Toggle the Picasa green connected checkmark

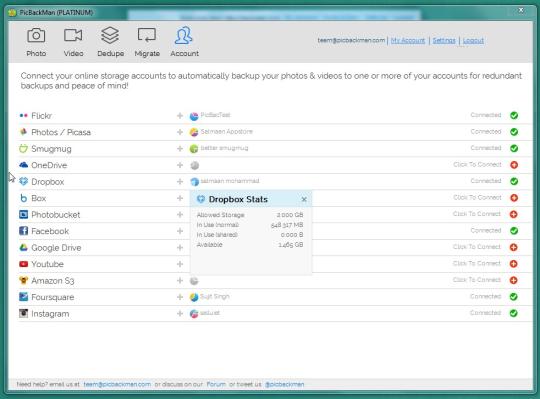click(x=514, y=132)
